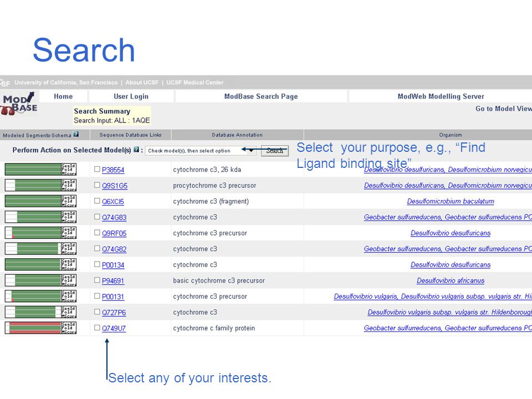Open sequence link Q74G82

pyautogui.click(x=114, y=249)
